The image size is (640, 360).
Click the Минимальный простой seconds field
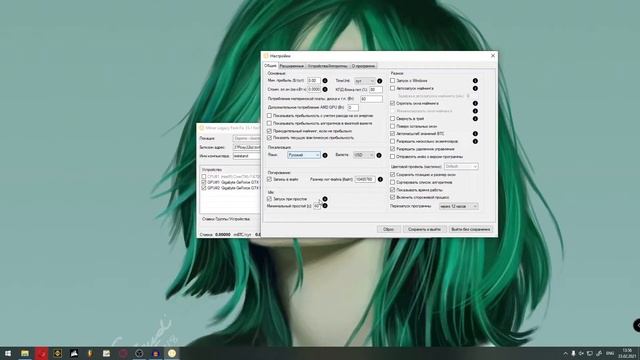317,206
